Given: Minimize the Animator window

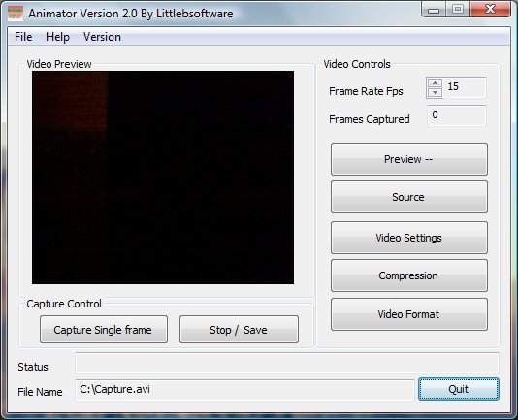Looking at the screenshot, I should point(434,10).
